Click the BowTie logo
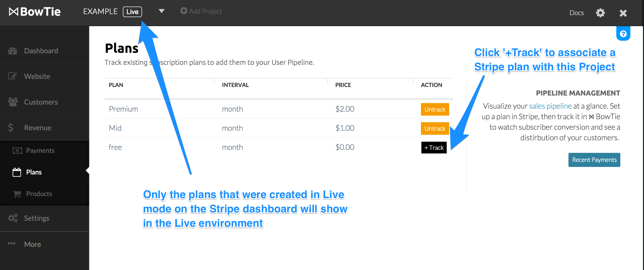The image size is (644, 270). [35, 12]
